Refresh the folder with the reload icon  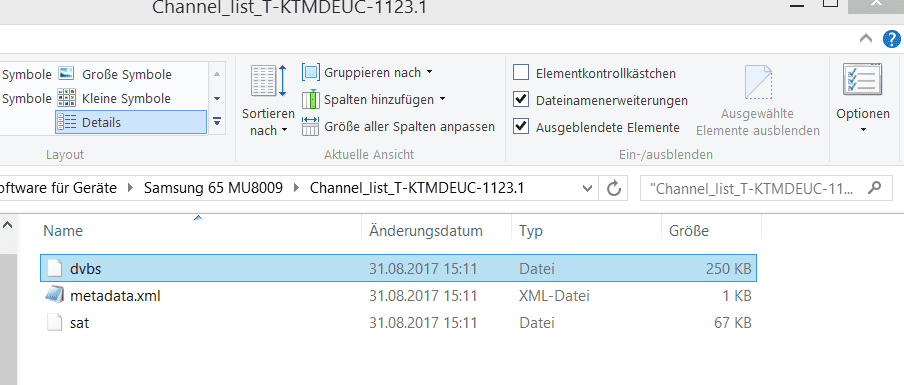pos(615,188)
